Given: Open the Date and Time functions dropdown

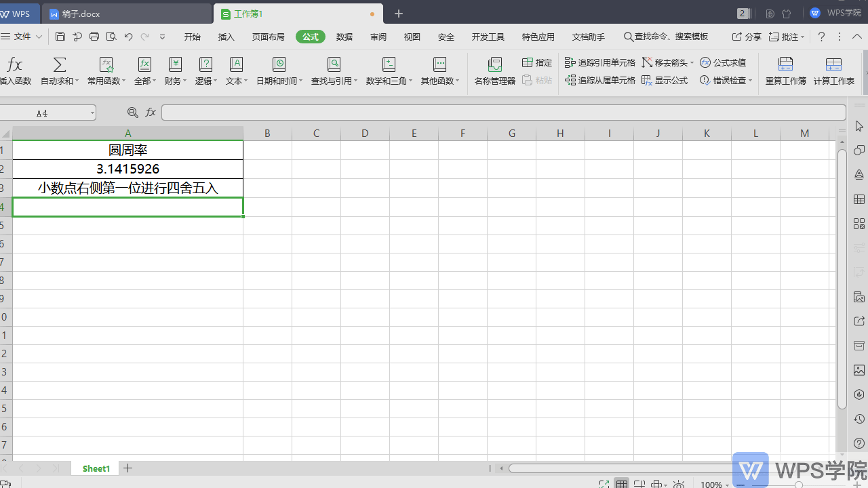Looking at the screenshot, I should [302, 81].
